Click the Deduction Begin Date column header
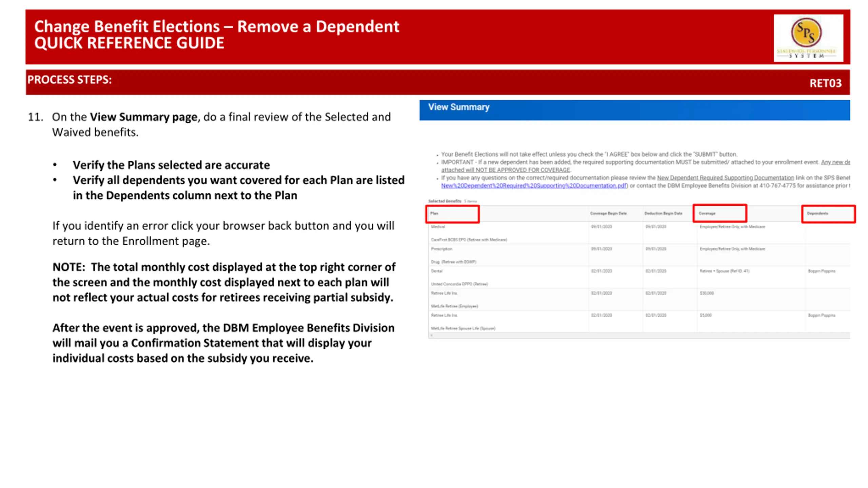 pyautogui.click(x=663, y=213)
